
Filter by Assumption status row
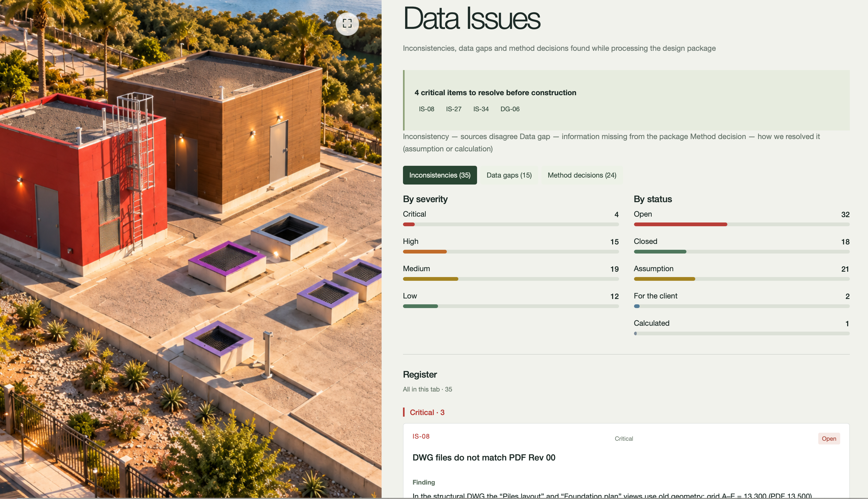(742, 273)
